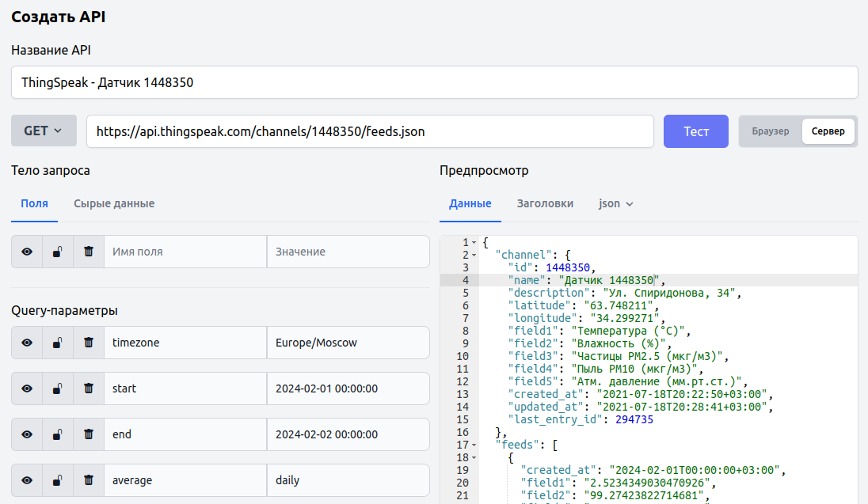Focus the Название API name field
The width and height of the screenshot is (868, 504).
pyautogui.click(x=434, y=82)
